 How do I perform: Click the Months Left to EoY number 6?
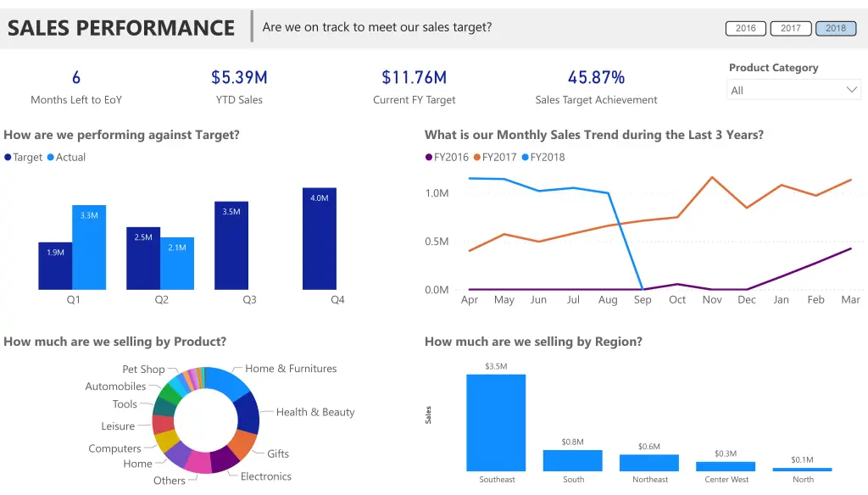76,77
